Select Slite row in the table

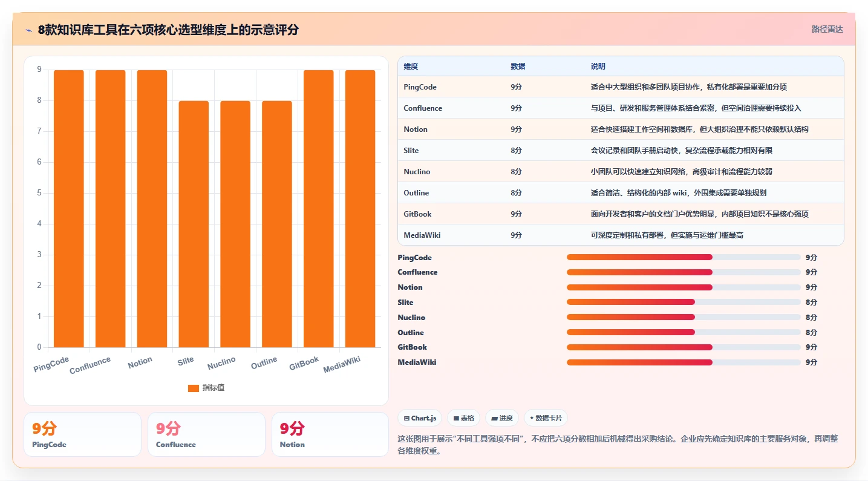tap(621, 151)
